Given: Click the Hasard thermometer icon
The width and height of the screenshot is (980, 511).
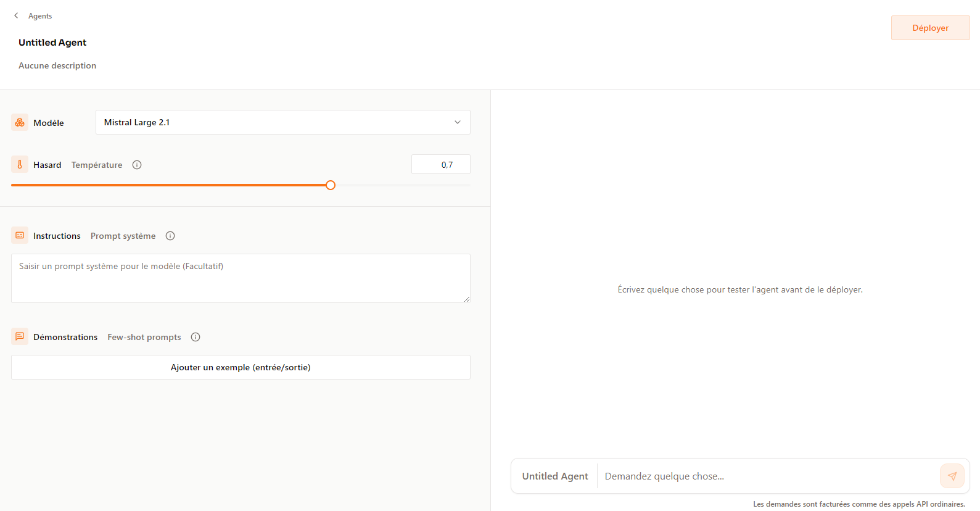Looking at the screenshot, I should coord(20,165).
